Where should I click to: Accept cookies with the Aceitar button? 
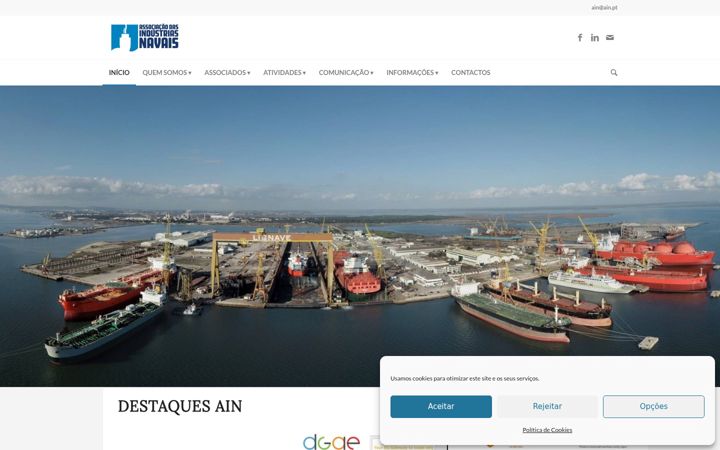(x=441, y=406)
